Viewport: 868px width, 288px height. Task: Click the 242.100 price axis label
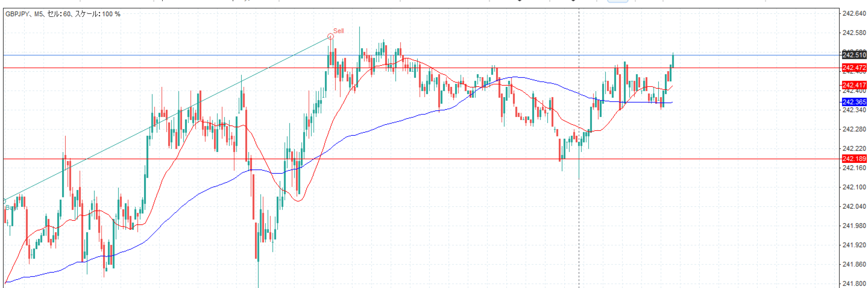[x=854, y=187]
